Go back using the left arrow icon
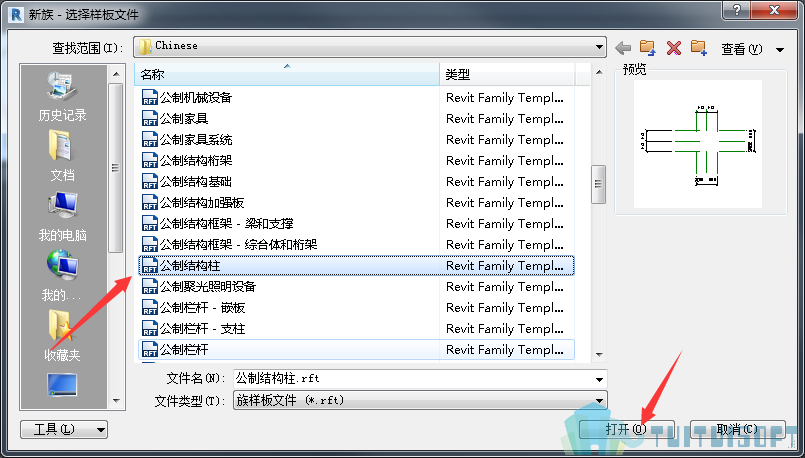Viewport: 805px width, 458px height. 623,48
